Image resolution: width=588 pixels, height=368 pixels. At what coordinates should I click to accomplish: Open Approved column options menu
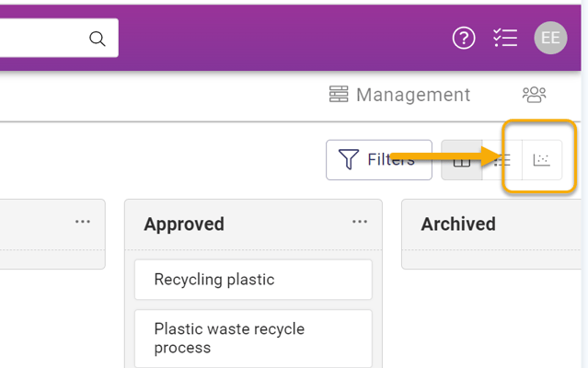360,222
